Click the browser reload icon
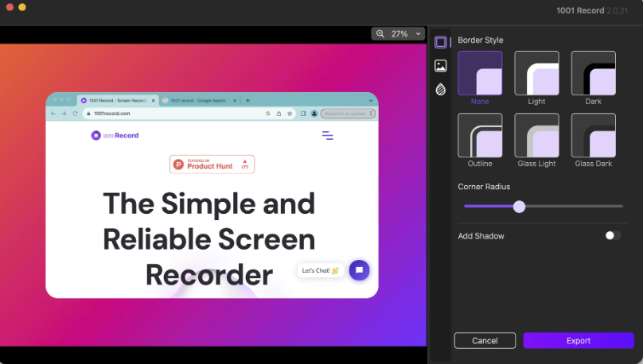 pyautogui.click(x=75, y=114)
